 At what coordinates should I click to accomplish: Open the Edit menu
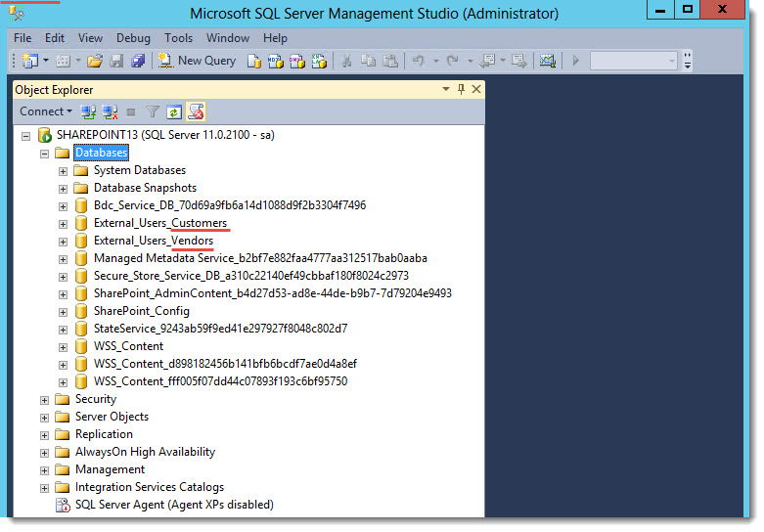[x=55, y=38]
